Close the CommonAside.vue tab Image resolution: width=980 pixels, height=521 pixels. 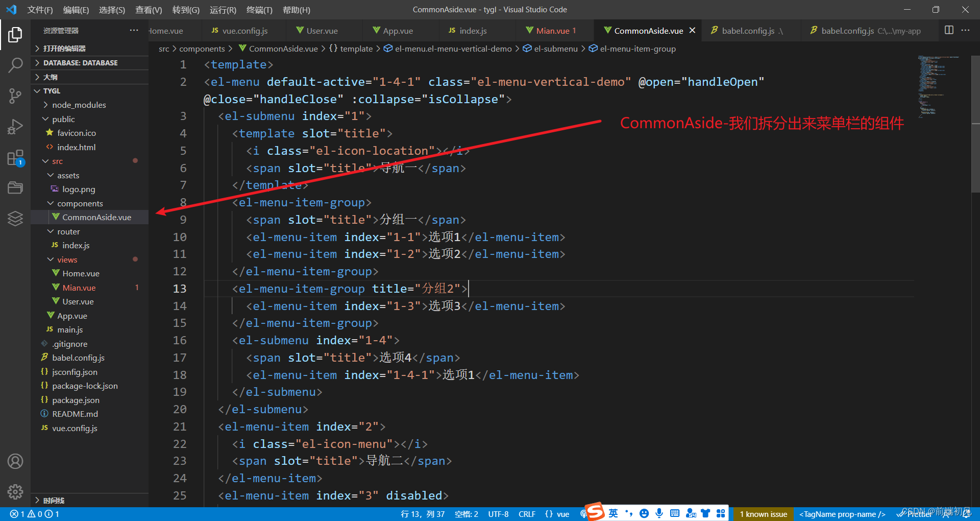(x=692, y=31)
